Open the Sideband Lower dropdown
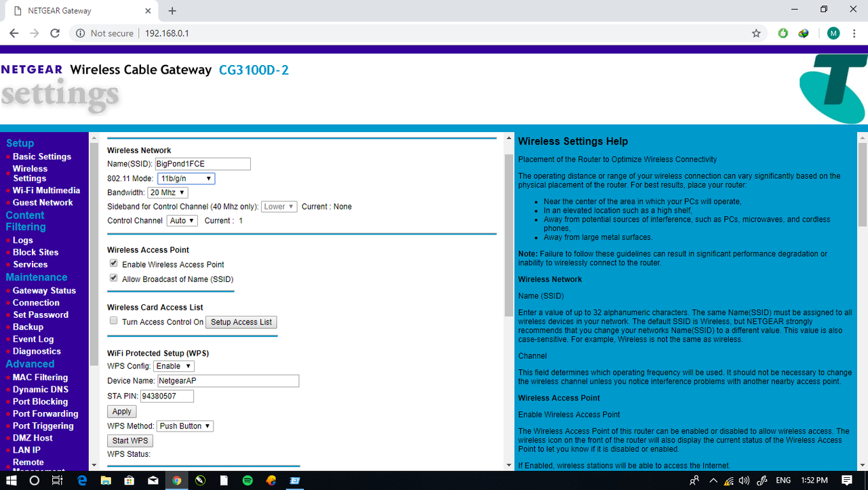 click(279, 207)
